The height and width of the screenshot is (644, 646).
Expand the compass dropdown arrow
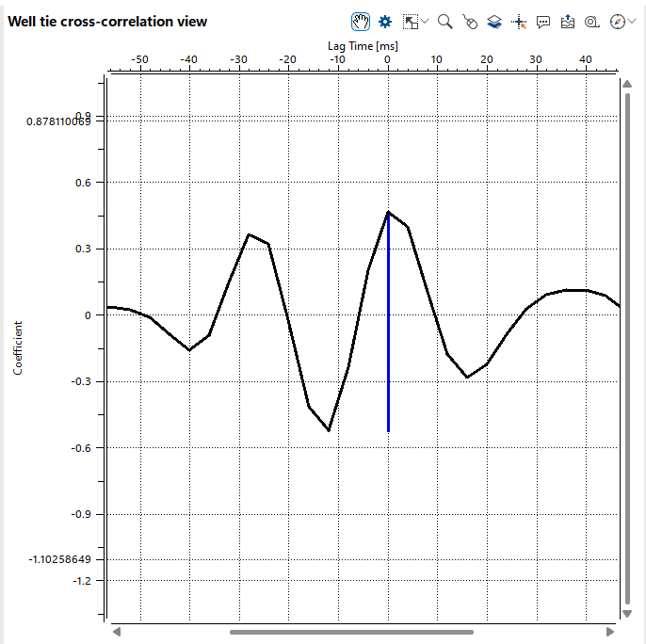pos(631,21)
